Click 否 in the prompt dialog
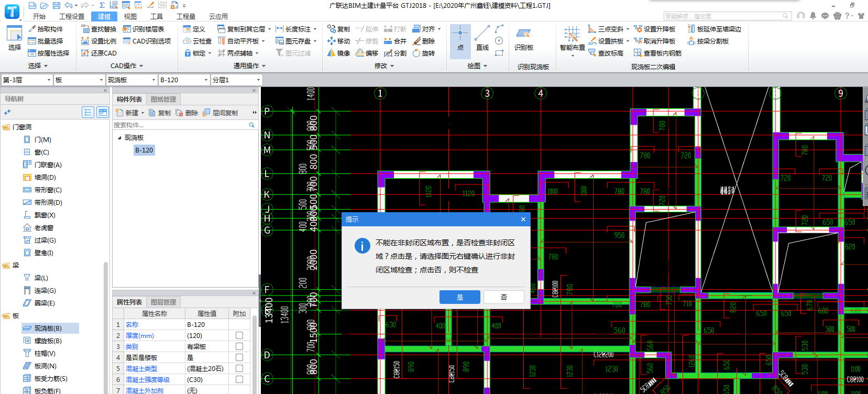Screen dimensions: 868x394 (x=504, y=297)
